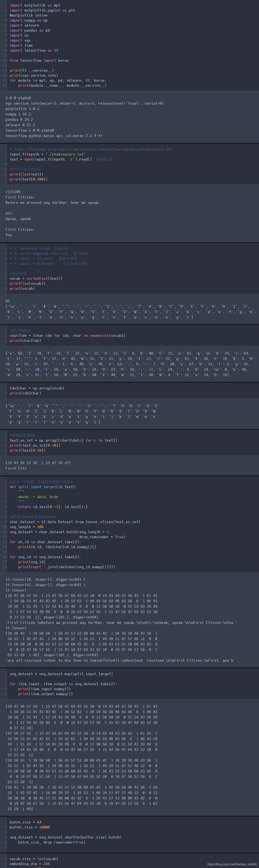Select the 'matplotlib 3.0.3' output line
The width and height of the screenshot is (259, 868).
click(22, 109)
